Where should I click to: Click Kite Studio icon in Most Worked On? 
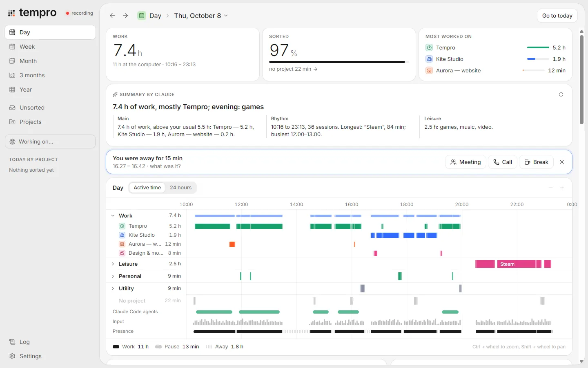tap(429, 59)
